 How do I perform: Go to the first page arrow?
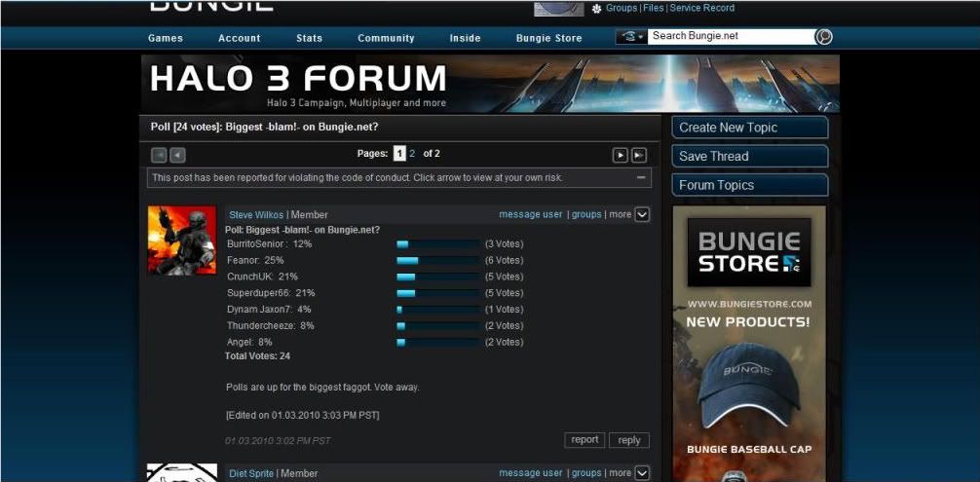(x=159, y=155)
